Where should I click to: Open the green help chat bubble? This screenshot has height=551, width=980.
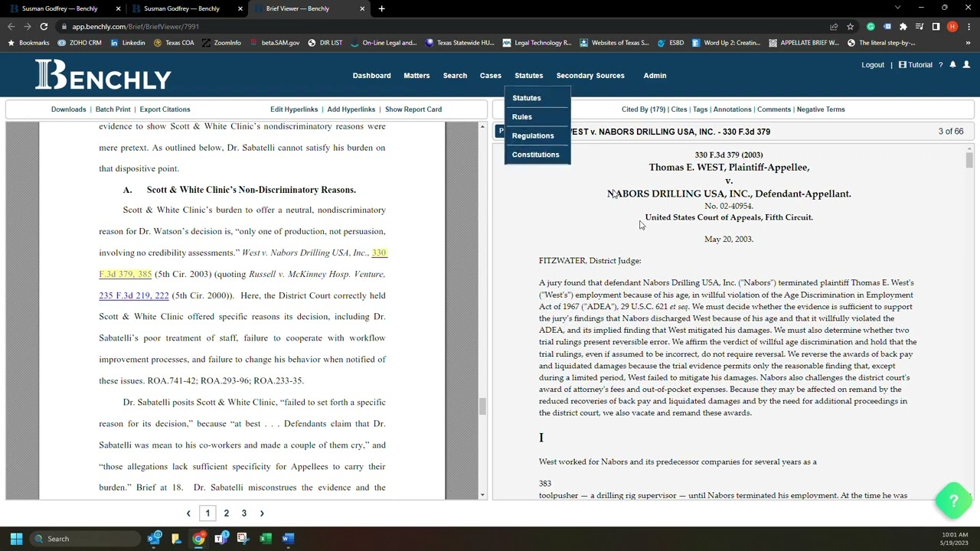[x=953, y=500]
